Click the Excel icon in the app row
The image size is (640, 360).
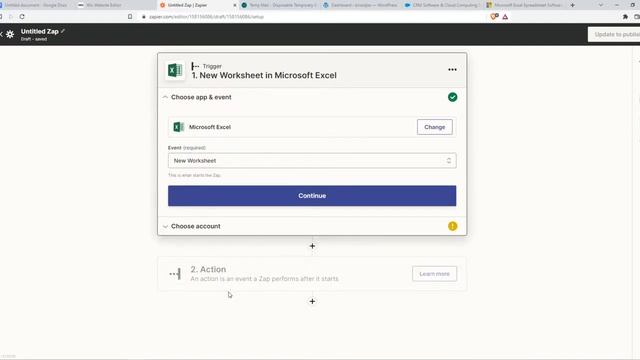pyautogui.click(x=178, y=127)
